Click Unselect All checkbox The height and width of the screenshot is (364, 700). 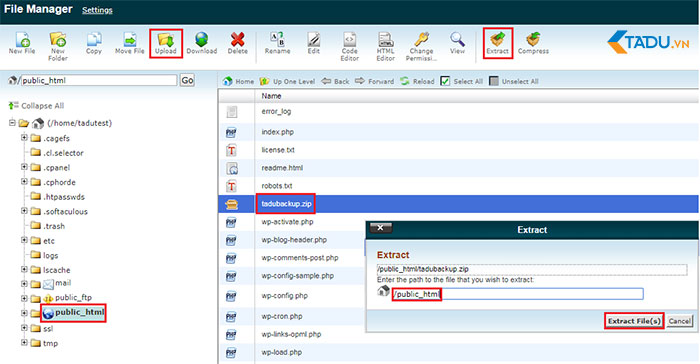(494, 81)
